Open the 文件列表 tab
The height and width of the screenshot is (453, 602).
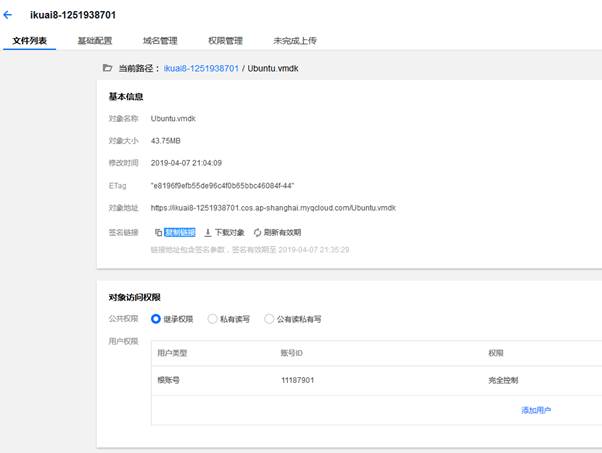[28, 41]
